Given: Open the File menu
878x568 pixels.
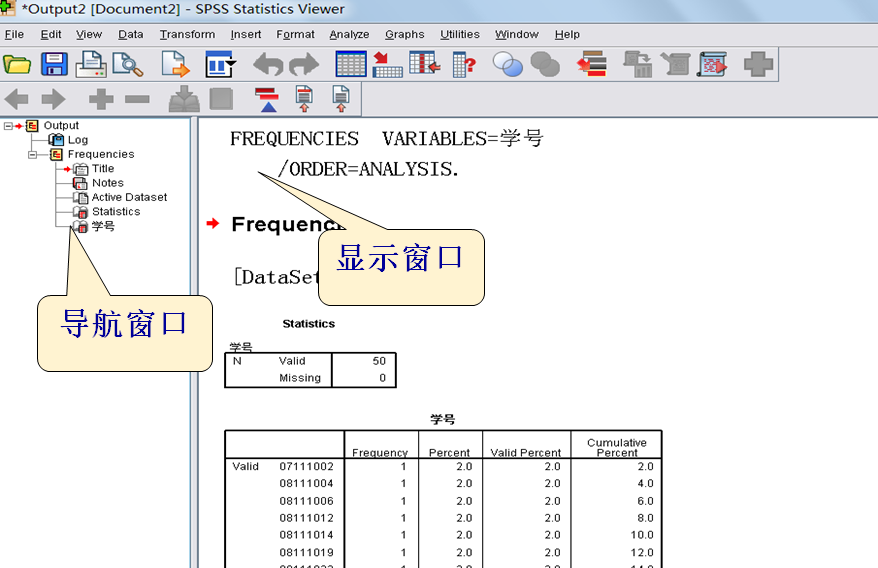Looking at the screenshot, I should (x=15, y=35).
